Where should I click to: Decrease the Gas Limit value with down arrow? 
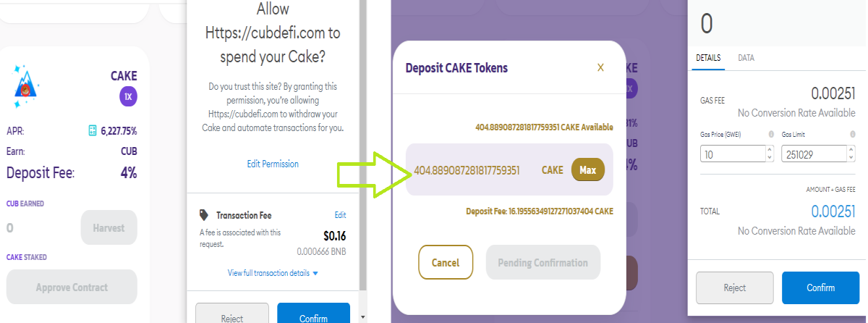click(x=851, y=157)
